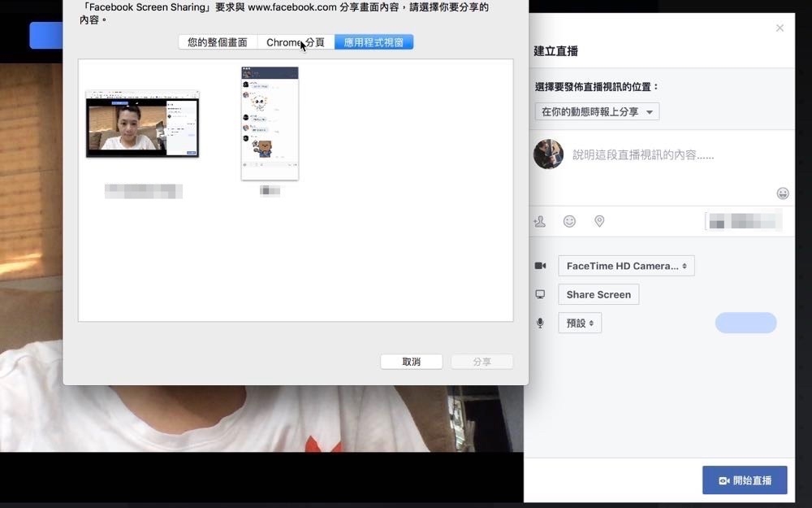Viewport: 812px width, 508px height.
Task: Select the browser window thumbnail
Action: (x=142, y=124)
